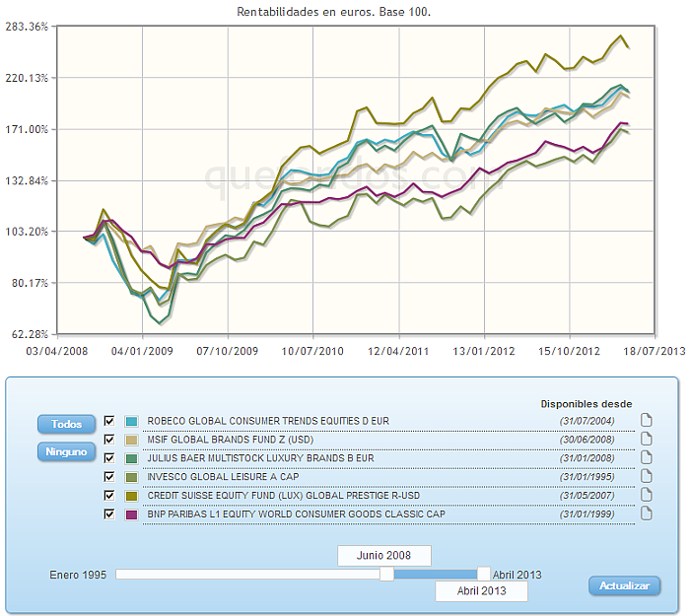
Task: Click BNP PARIBAS L1 EQUITY WORLD CONSUMER name
Action: click(x=296, y=514)
